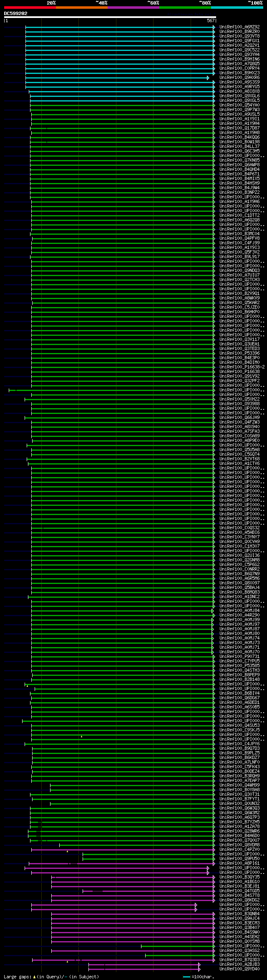
Task: Select the cyan ~100% identity legend segment
Action: (237, 8)
